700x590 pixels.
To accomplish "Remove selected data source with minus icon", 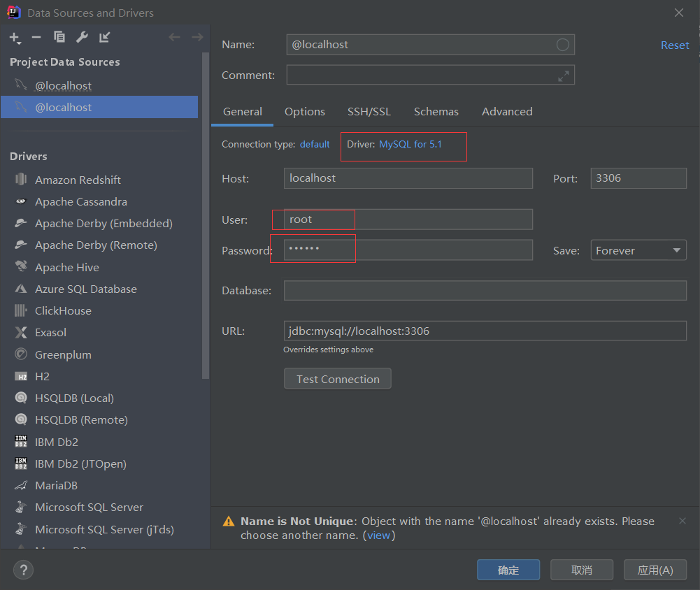I will (36, 38).
